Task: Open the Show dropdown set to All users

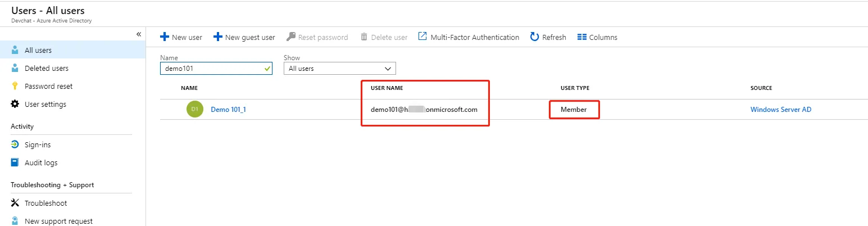Action: 339,69
